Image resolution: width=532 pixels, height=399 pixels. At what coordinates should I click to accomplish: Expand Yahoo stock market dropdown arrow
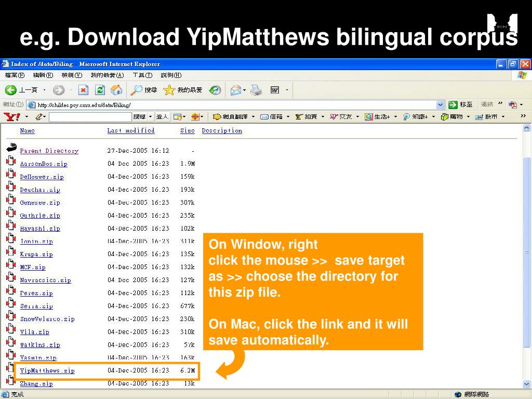503,117
